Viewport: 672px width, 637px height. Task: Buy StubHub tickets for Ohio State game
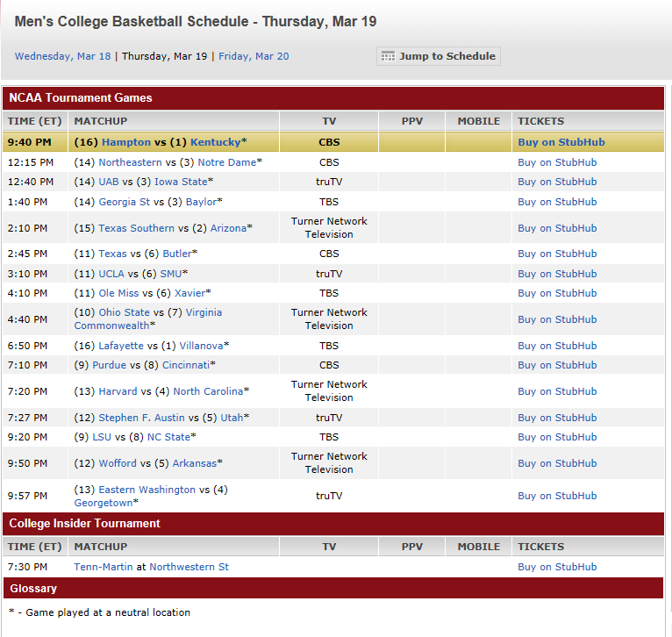click(x=557, y=319)
